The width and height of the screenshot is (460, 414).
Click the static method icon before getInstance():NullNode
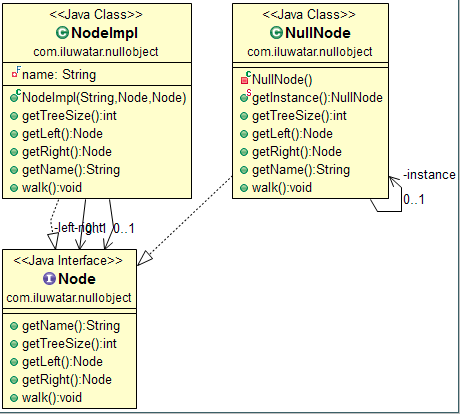pos(246,96)
